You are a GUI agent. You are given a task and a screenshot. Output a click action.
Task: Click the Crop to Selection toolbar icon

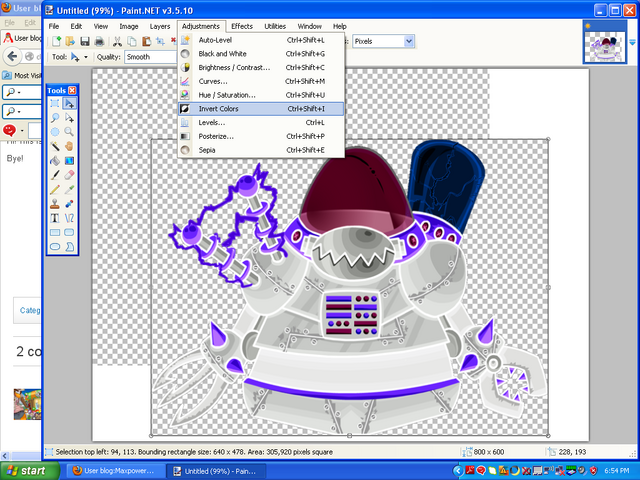tap(160, 41)
